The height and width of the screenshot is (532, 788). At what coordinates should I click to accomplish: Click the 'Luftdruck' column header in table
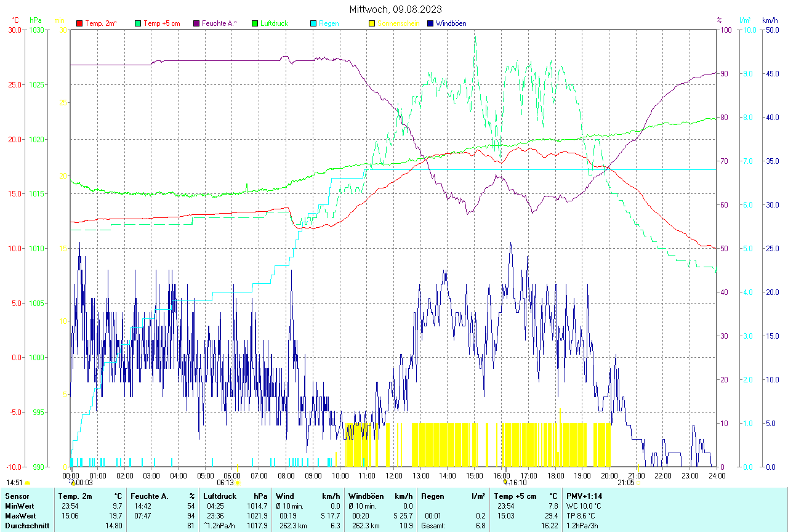(220, 496)
